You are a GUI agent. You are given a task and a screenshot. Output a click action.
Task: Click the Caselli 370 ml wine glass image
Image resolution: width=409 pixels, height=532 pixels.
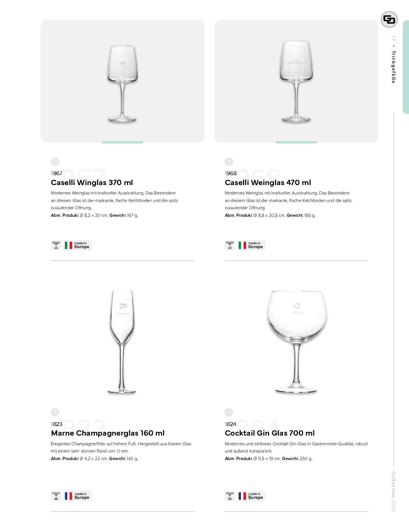[122, 84]
